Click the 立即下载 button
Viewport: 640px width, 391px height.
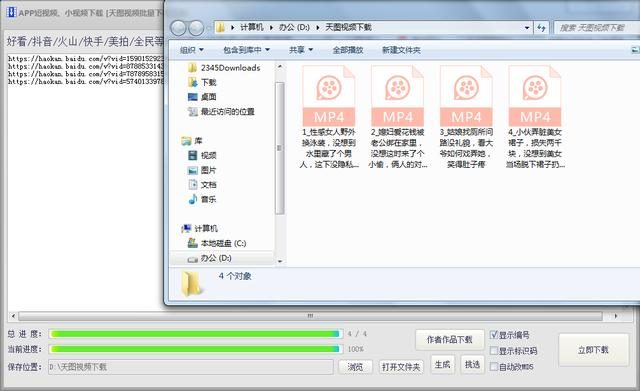point(593,350)
